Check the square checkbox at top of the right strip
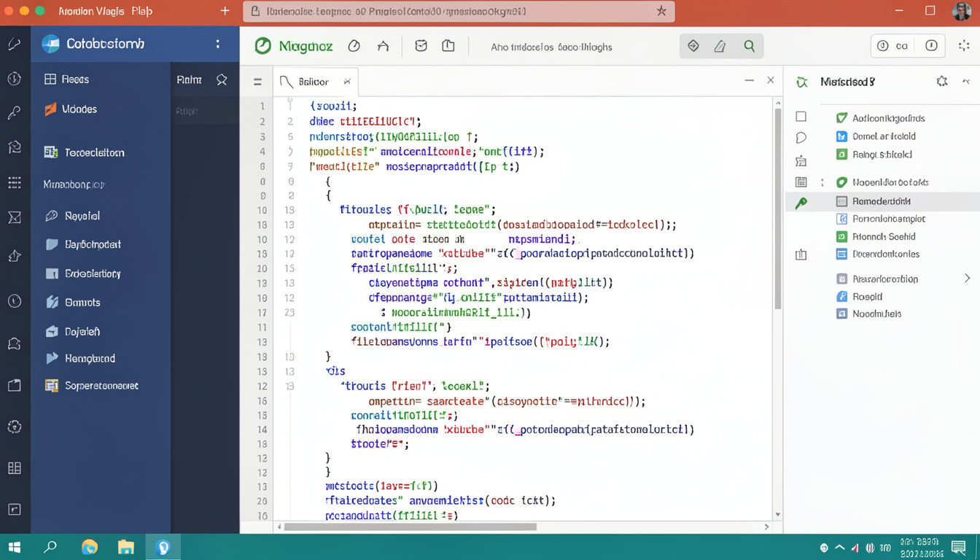 (801, 115)
